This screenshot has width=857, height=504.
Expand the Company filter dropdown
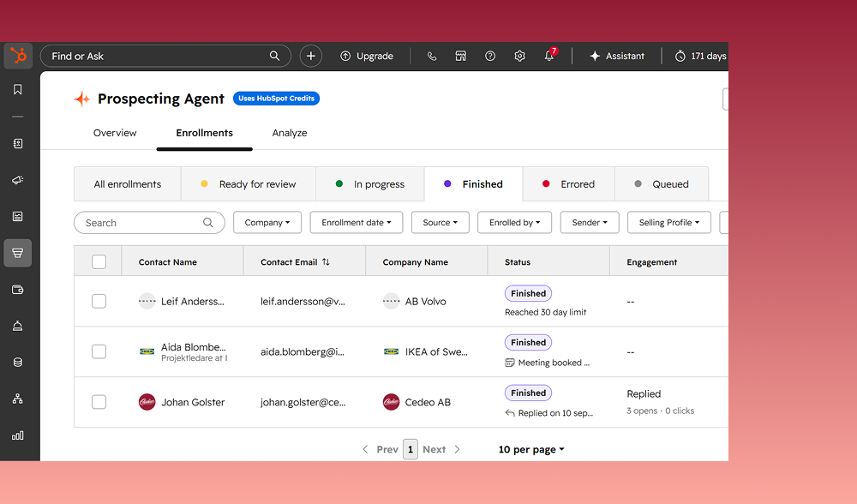(267, 223)
